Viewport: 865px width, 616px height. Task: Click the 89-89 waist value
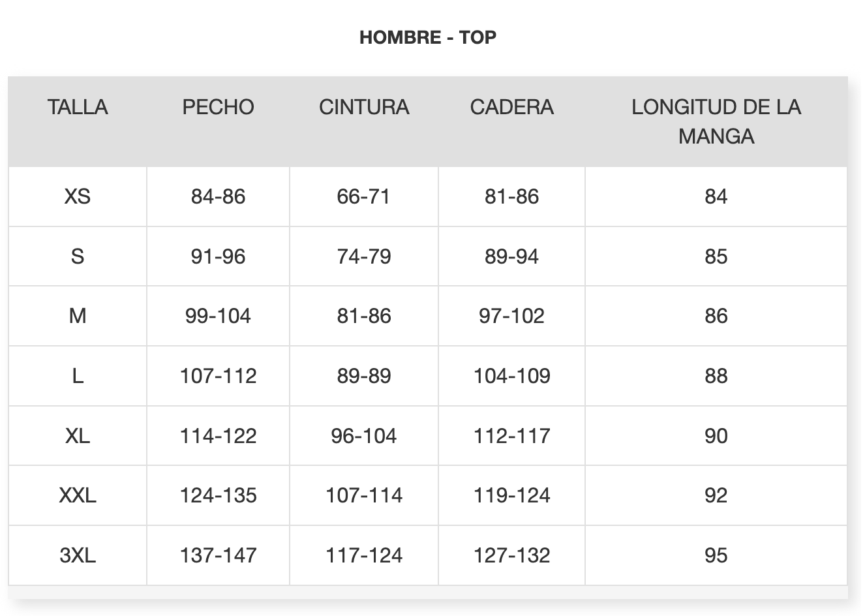(x=364, y=376)
